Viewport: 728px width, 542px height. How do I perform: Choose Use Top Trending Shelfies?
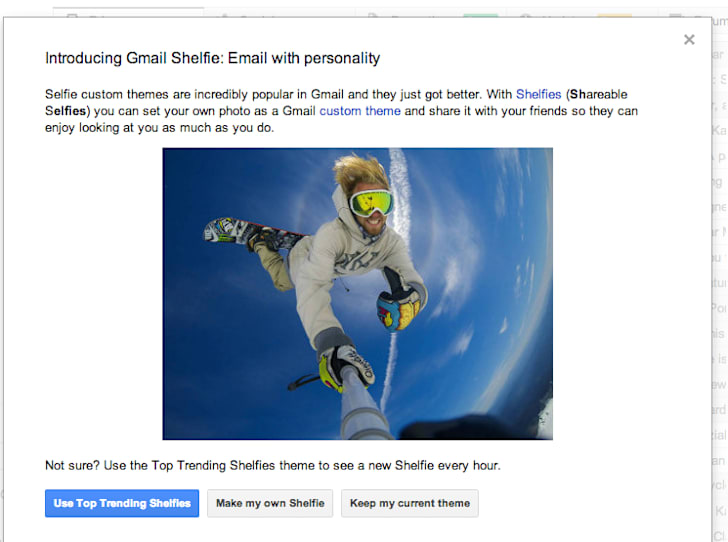pyautogui.click(x=122, y=503)
